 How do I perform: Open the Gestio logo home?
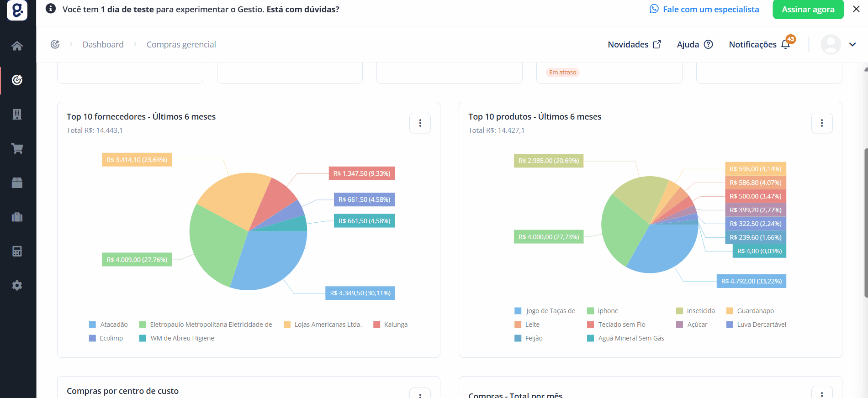[17, 10]
